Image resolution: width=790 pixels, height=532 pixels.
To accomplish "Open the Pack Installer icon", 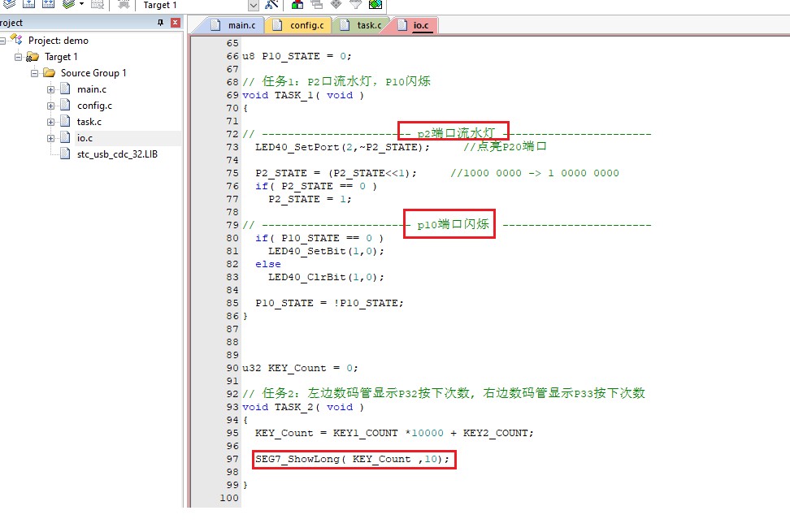I will (375, 5).
